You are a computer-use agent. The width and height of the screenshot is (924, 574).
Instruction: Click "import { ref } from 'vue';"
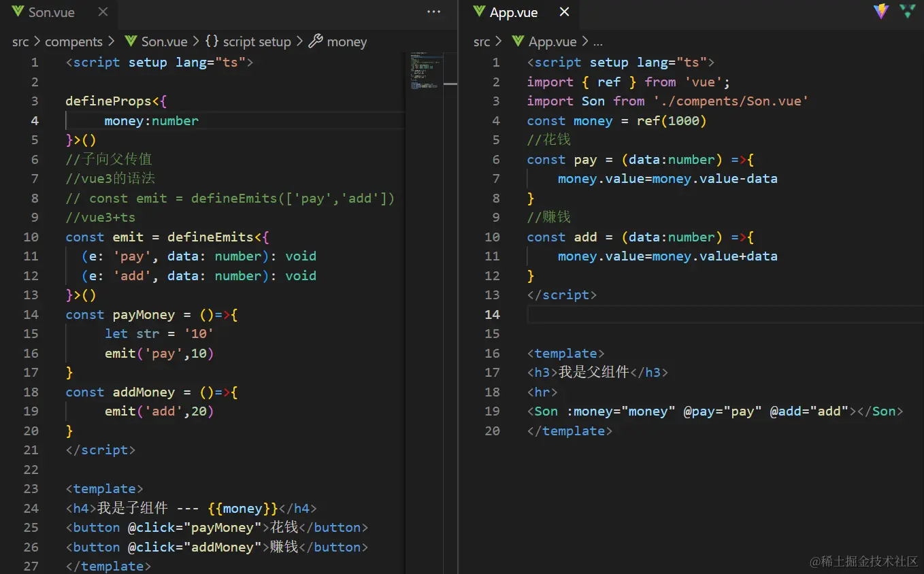click(629, 82)
